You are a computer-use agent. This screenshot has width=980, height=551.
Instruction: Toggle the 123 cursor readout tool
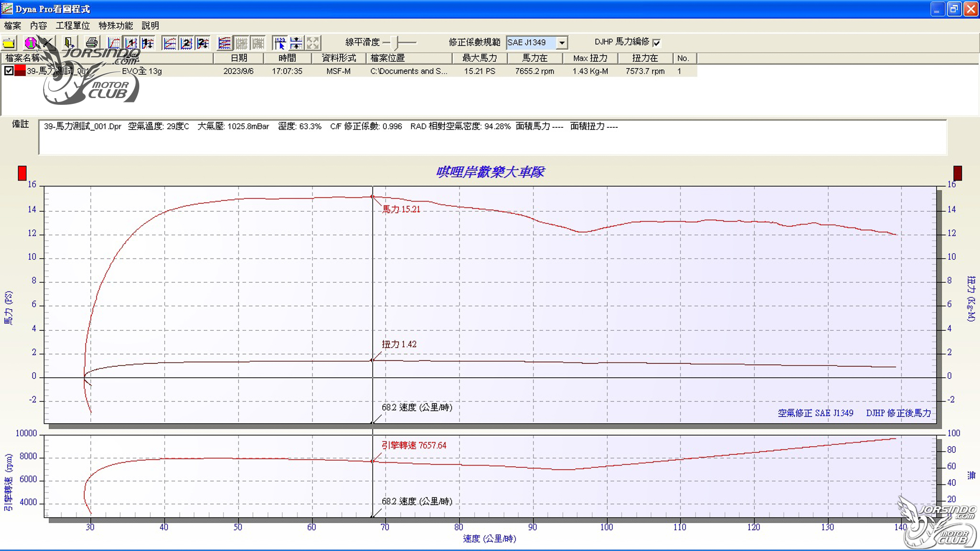coord(280,43)
